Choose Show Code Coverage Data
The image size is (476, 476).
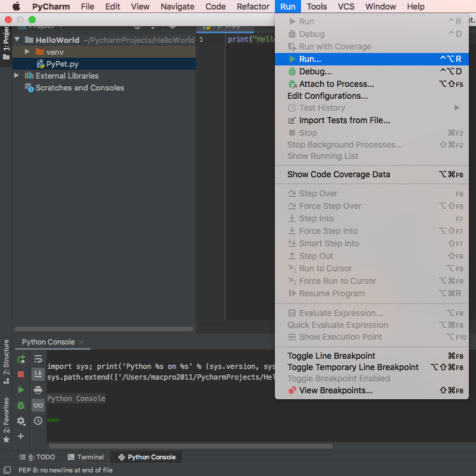371,174
